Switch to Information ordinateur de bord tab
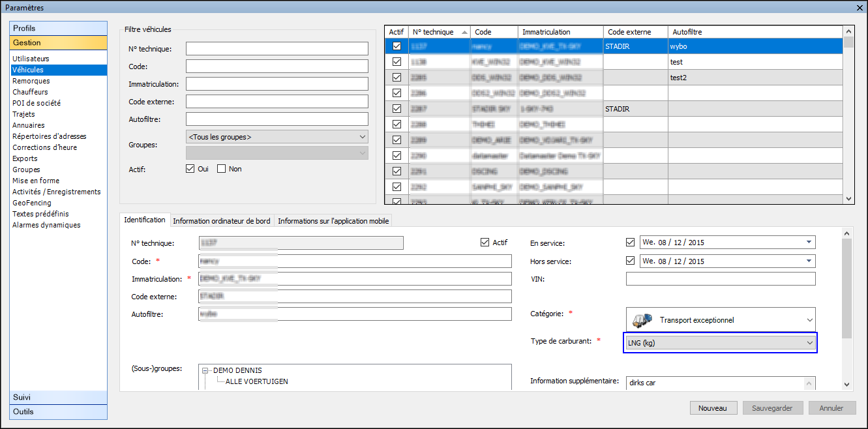868x429 pixels. (222, 221)
